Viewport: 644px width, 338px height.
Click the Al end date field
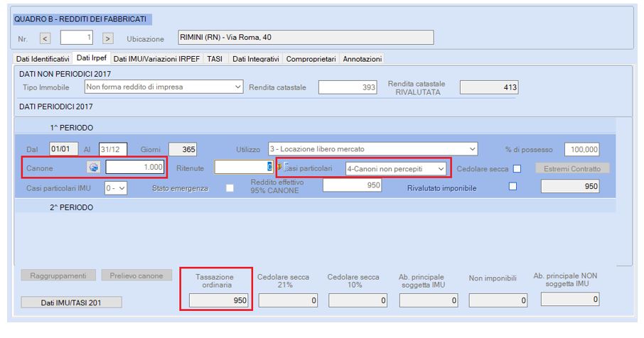tap(112, 149)
